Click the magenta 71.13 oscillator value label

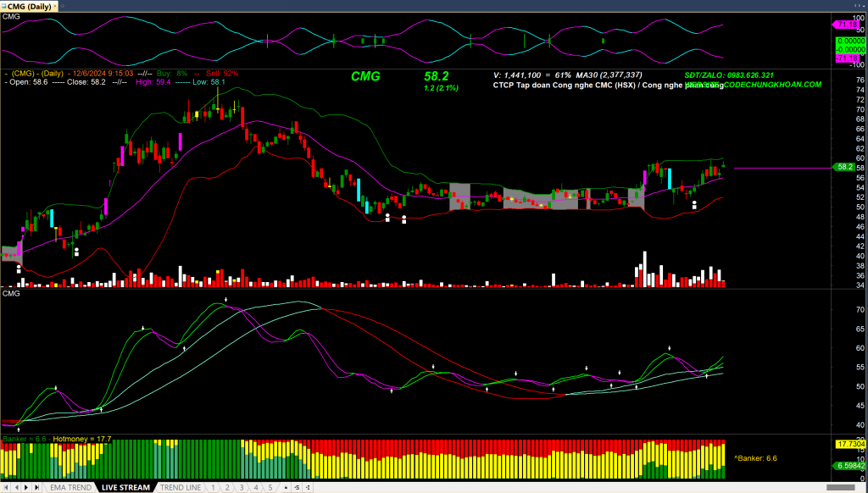pyautogui.click(x=850, y=26)
